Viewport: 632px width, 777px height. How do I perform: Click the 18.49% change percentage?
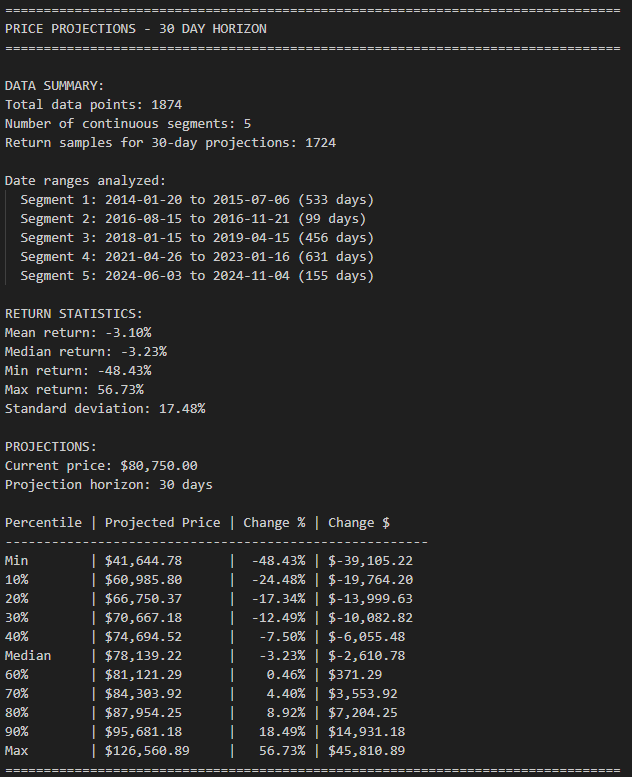(282, 731)
